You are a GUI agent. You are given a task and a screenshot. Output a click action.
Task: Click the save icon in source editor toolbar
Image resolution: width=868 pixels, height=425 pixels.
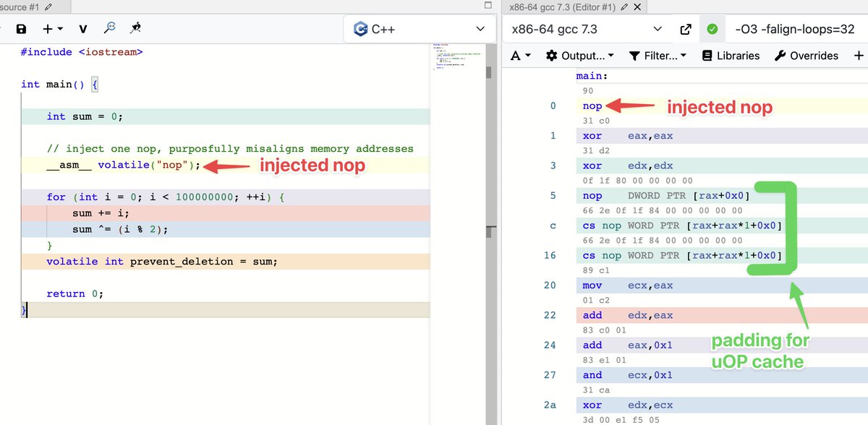point(21,29)
